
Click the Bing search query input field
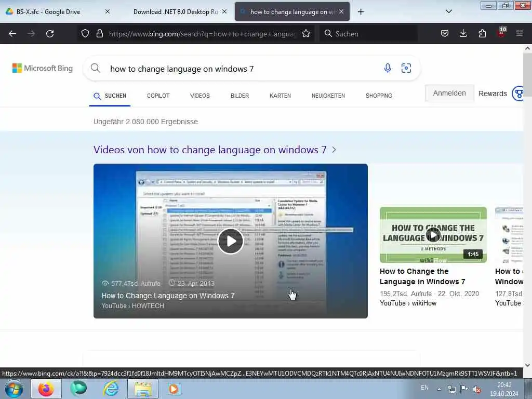tap(237, 69)
